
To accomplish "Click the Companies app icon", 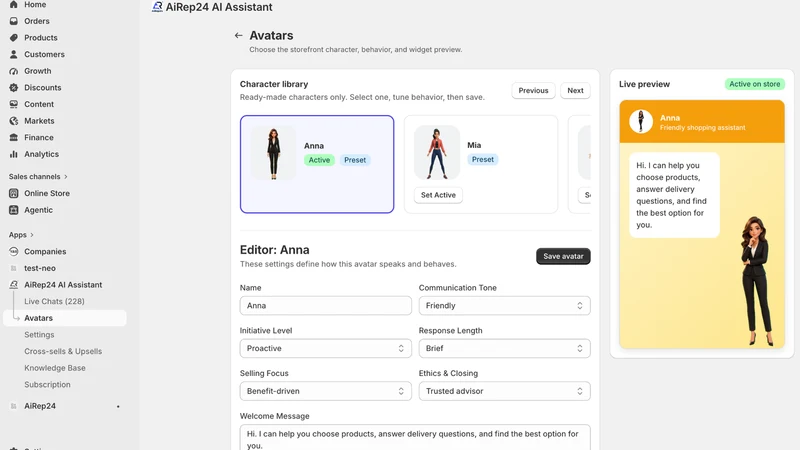I will 14,252.
